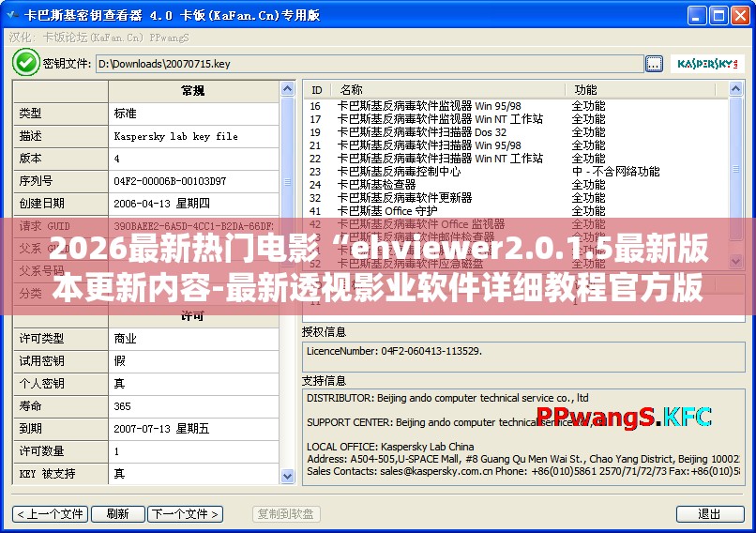
Task: Click the version value 4
Action: point(116,159)
